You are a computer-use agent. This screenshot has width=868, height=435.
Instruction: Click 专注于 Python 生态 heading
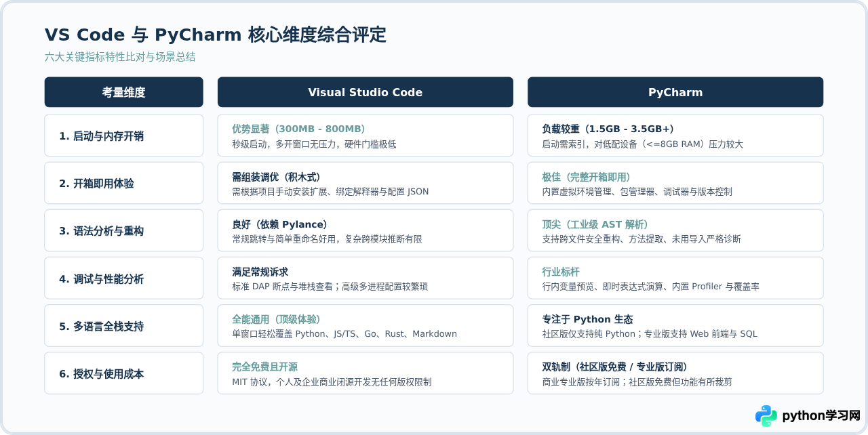(587, 319)
